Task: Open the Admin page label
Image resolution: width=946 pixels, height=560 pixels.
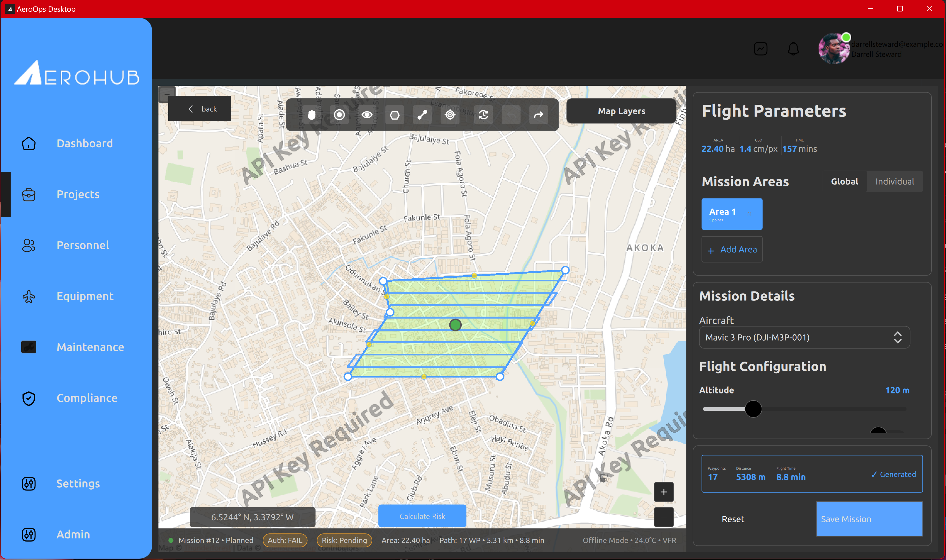Action: (73, 534)
